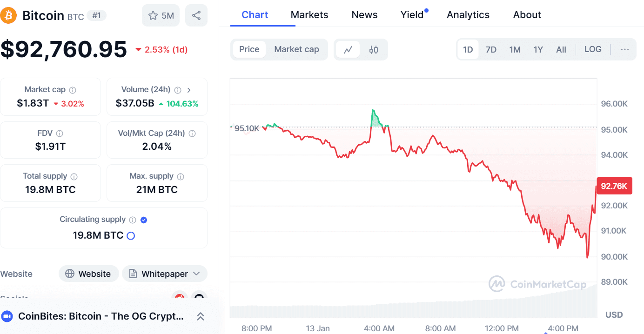Open the share options icon
Viewport: 644px width, 334px height.
pyautogui.click(x=196, y=15)
